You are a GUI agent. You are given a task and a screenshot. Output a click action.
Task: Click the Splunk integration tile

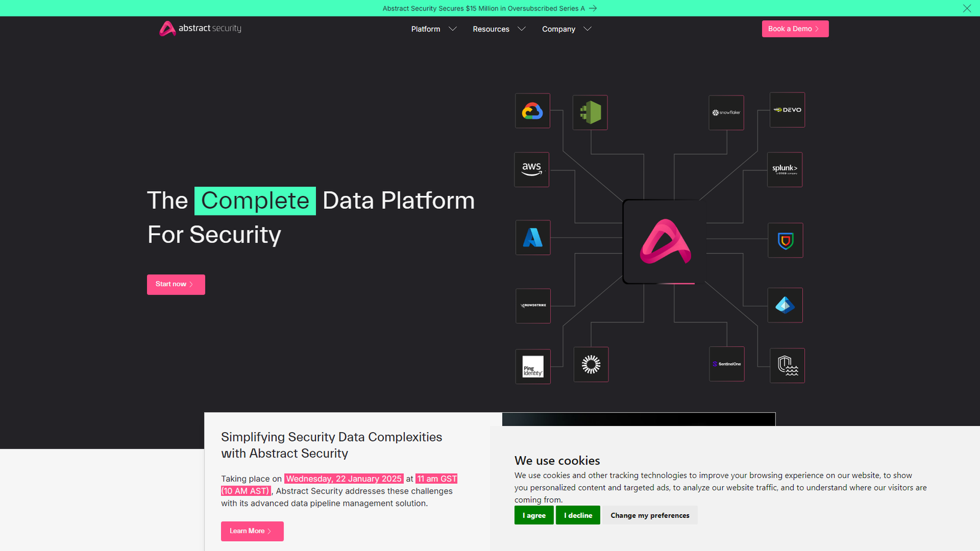tap(785, 170)
